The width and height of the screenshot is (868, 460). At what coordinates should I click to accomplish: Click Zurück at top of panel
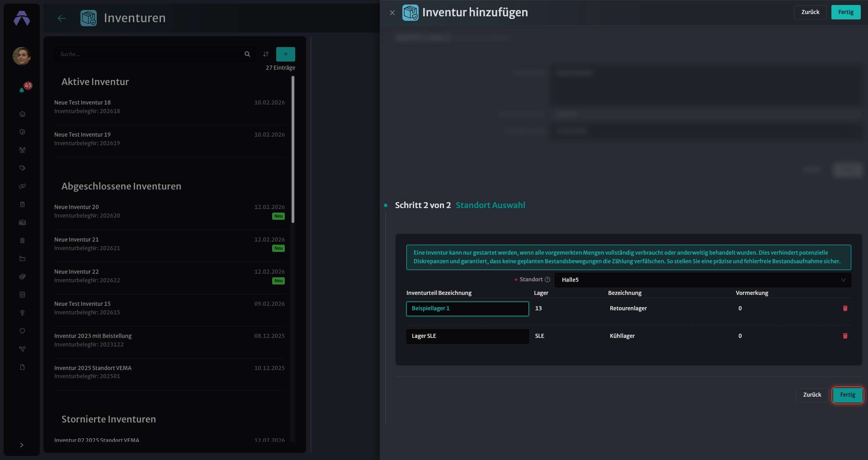[x=810, y=12]
